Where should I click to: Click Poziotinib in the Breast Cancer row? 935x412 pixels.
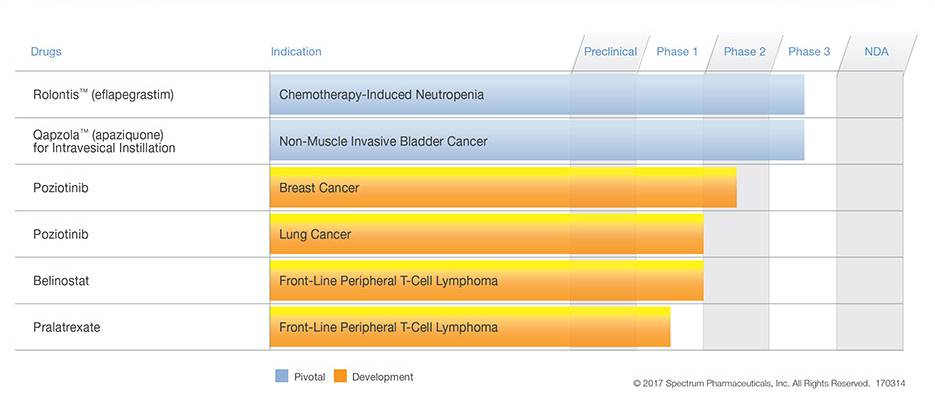61,188
